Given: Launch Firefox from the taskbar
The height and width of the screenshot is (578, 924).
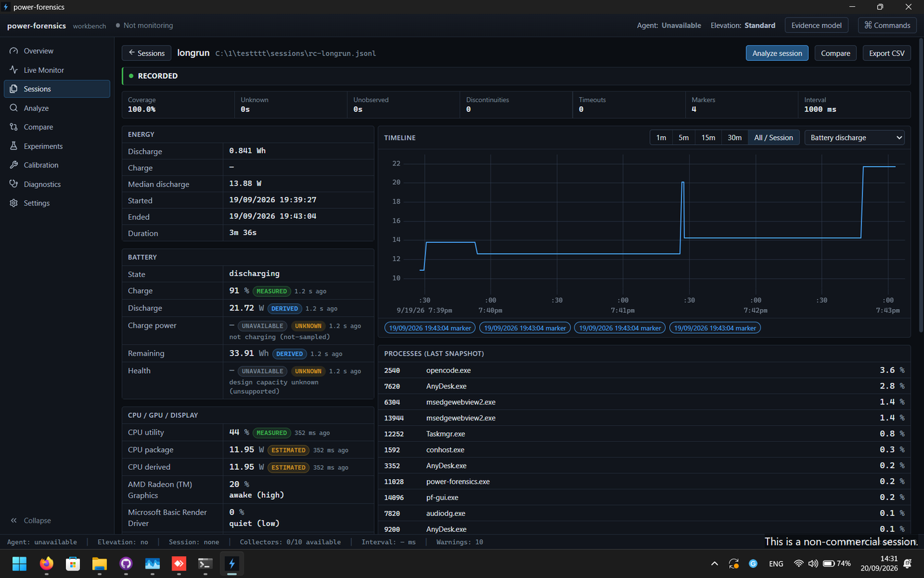Looking at the screenshot, I should (46, 563).
